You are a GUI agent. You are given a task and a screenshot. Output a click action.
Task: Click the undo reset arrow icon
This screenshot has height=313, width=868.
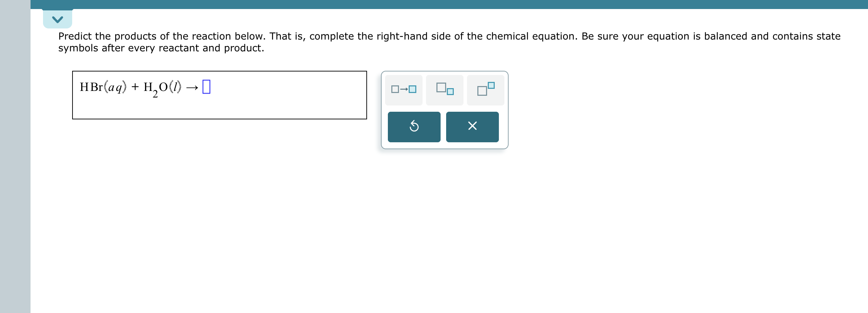click(x=414, y=127)
